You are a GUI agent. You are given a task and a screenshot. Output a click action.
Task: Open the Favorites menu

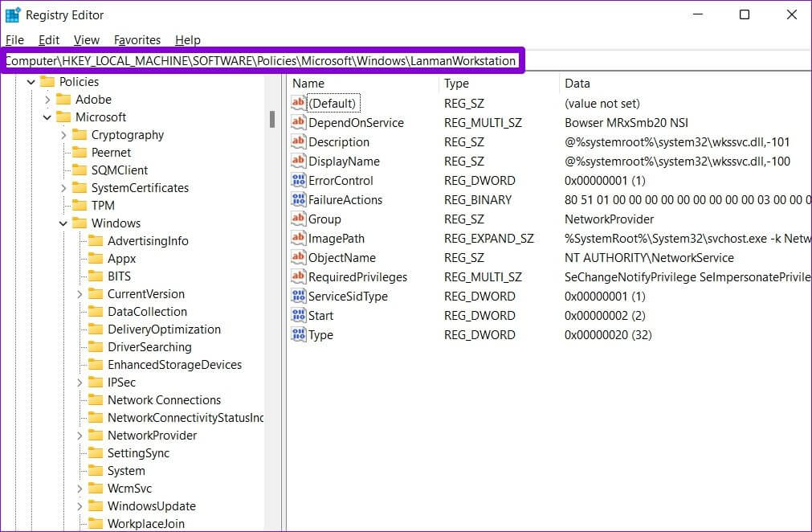[137, 40]
